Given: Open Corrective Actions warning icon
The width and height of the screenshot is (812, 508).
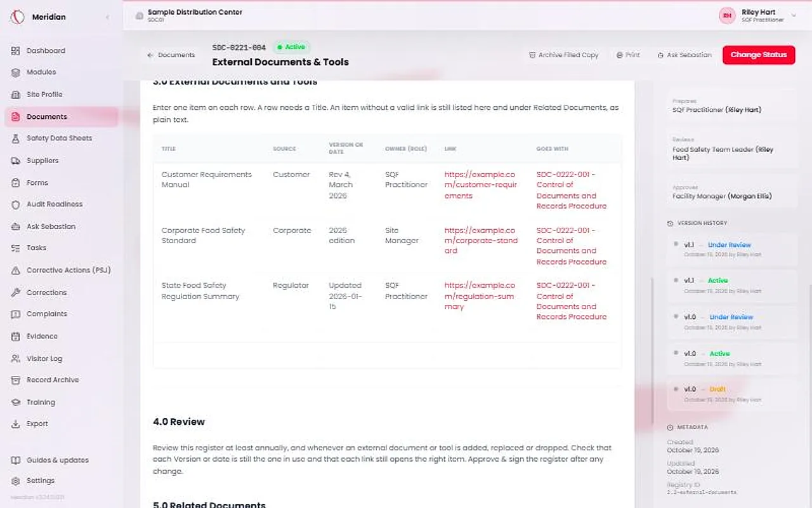Looking at the screenshot, I should pyautogui.click(x=16, y=271).
